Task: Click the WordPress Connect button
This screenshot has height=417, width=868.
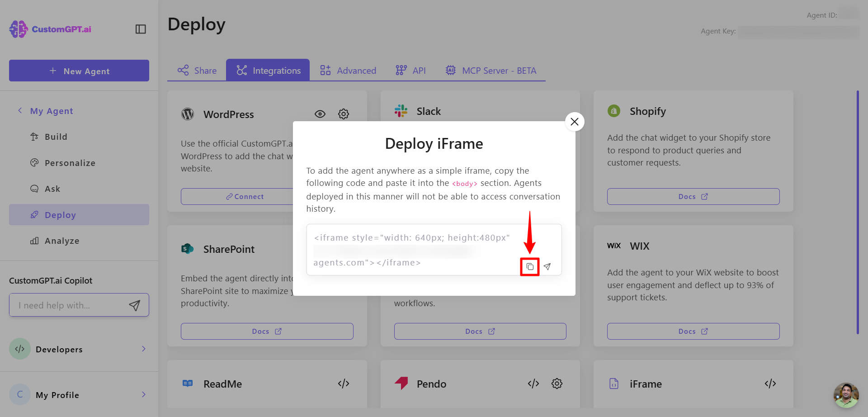Action: coord(245,197)
